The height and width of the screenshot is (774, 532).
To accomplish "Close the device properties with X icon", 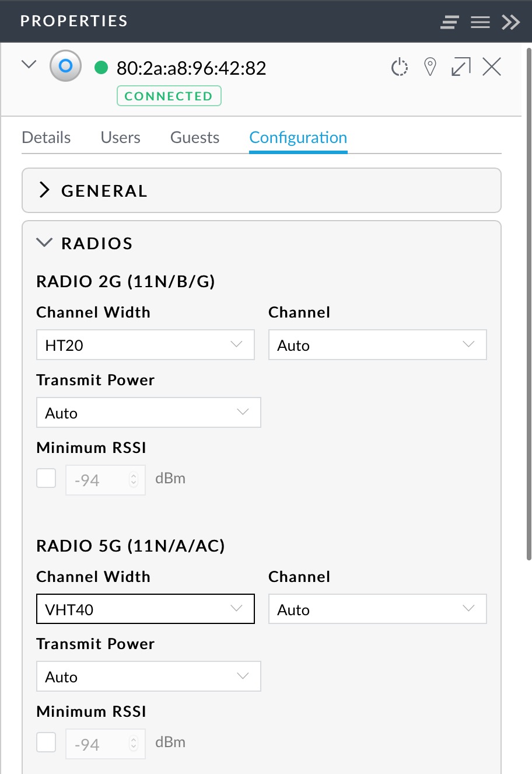I will [492, 67].
